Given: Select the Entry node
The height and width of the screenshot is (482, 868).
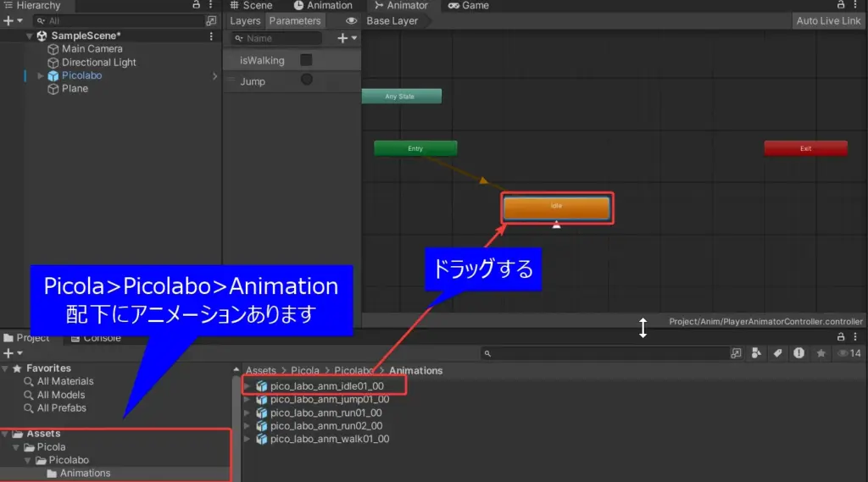Looking at the screenshot, I should tap(415, 148).
